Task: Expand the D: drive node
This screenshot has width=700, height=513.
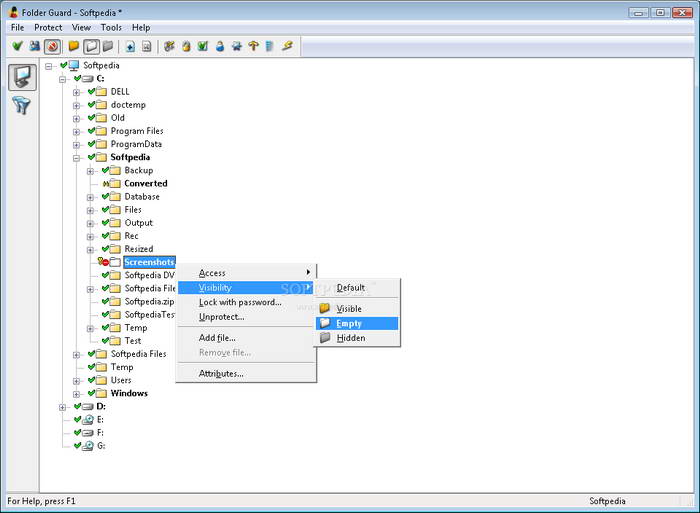Action: tap(62, 407)
